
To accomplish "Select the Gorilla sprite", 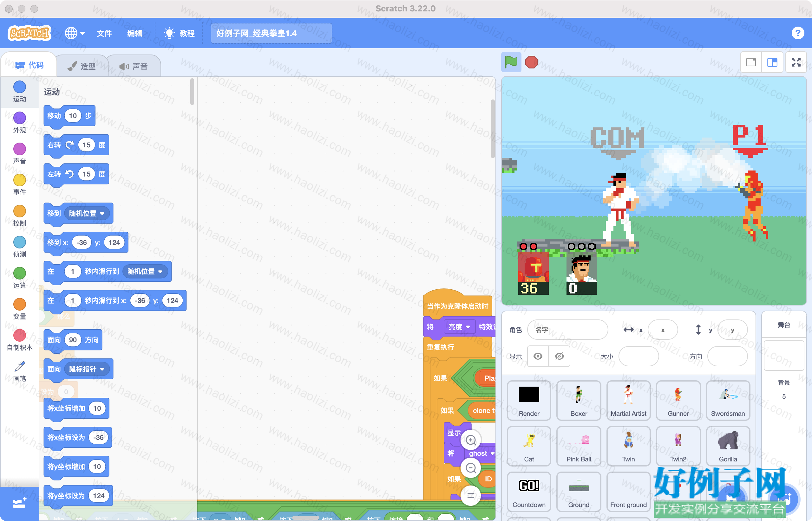I will point(728,446).
